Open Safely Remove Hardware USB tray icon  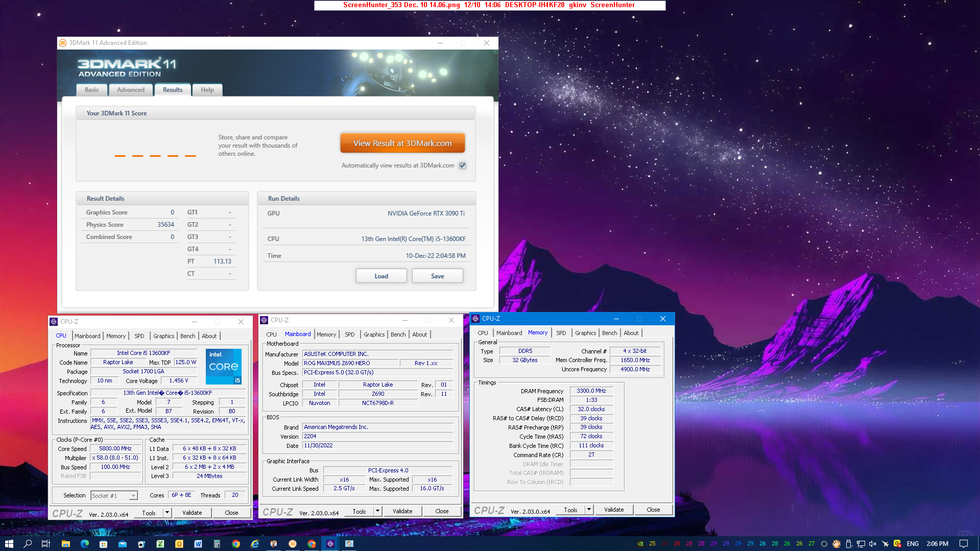click(x=849, y=543)
